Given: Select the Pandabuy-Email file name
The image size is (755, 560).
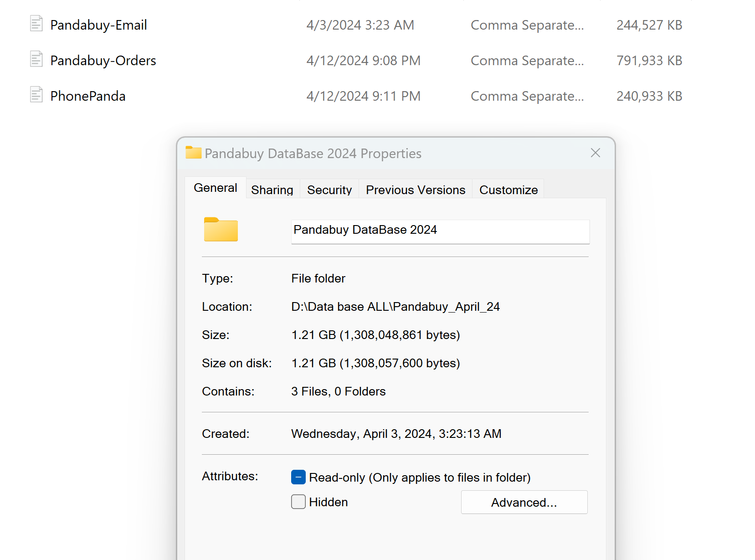Looking at the screenshot, I should 98,25.
